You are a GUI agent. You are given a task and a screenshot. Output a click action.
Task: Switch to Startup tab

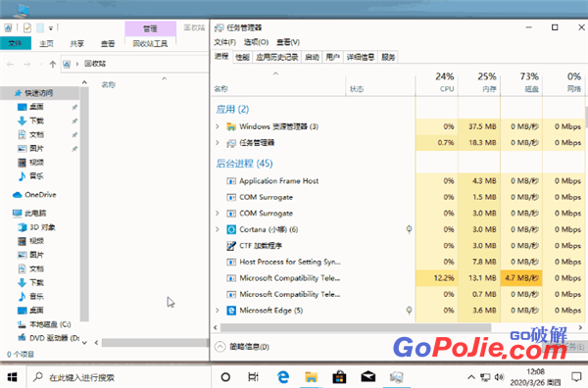[x=312, y=57]
